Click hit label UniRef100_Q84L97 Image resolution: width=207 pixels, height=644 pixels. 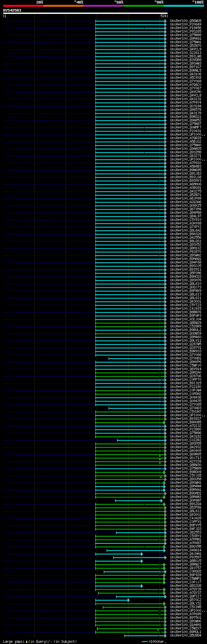click(x=186, y=216)
